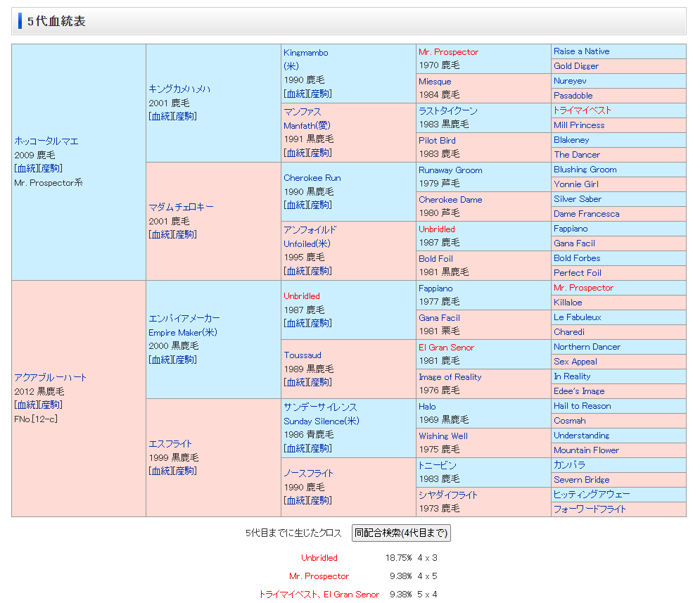Select the Nureyev ancestor link
This screenshot has width=700, height=603.
tap(570, 81)
